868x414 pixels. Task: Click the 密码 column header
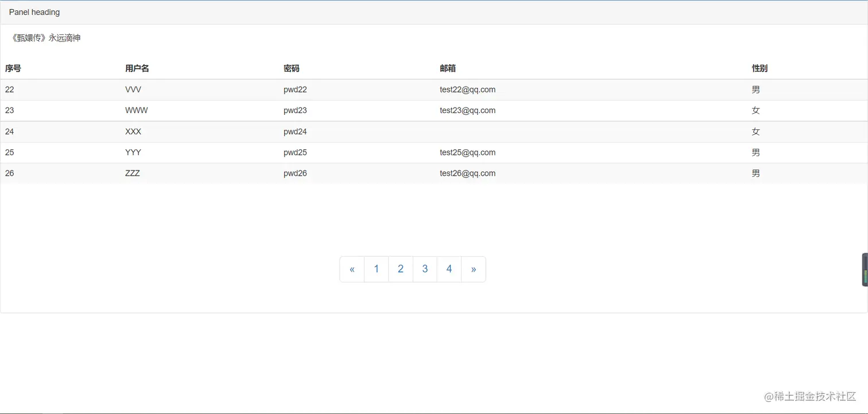click(x=292, y=68)
